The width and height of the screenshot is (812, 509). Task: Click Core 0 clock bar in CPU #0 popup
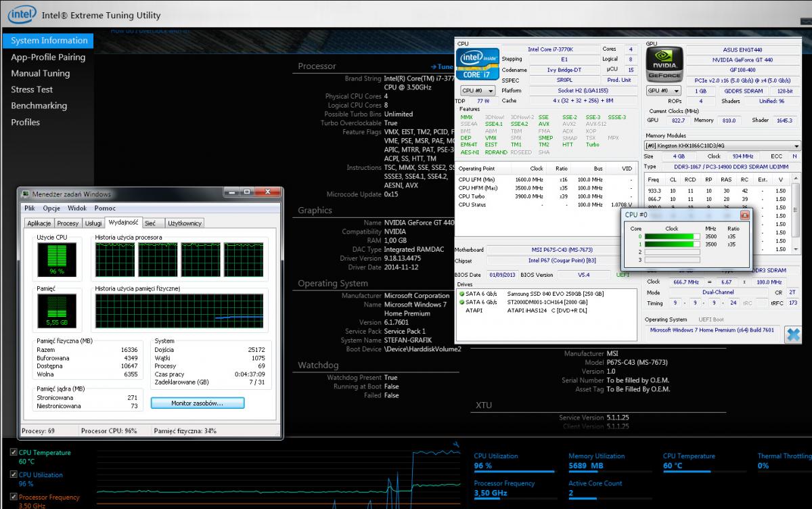[673, 236]
